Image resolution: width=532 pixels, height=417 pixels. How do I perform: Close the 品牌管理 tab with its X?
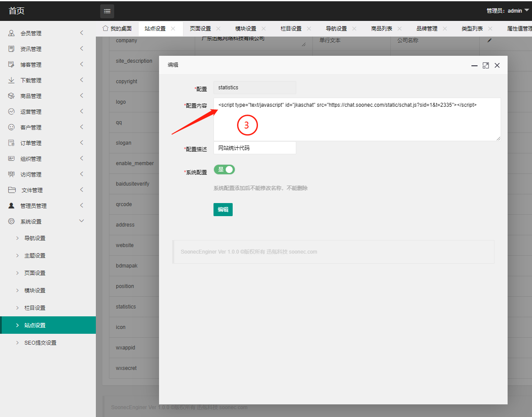pyautogui.click(x=445, y=29)
